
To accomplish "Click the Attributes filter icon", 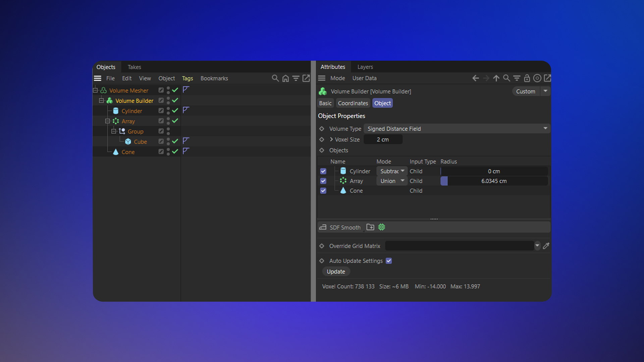I will (x=517, y=78).
